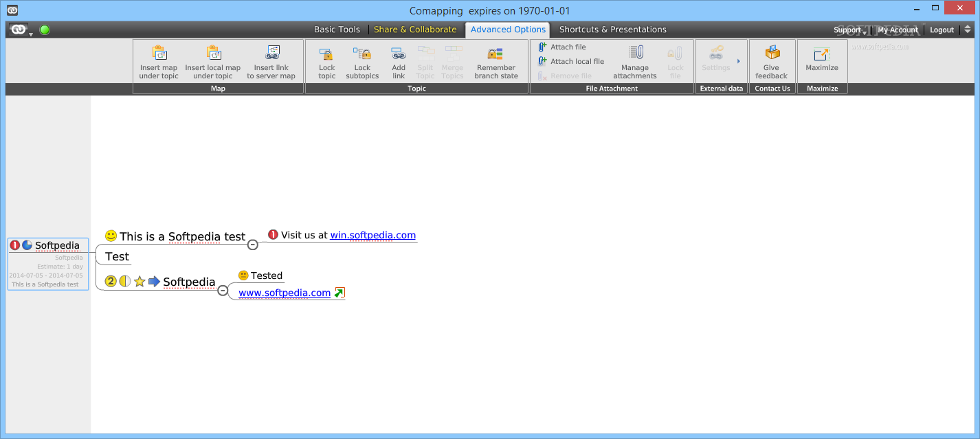The image size is (980, 439).
Task: Click the Add link tool
Action: coord(399,62)
